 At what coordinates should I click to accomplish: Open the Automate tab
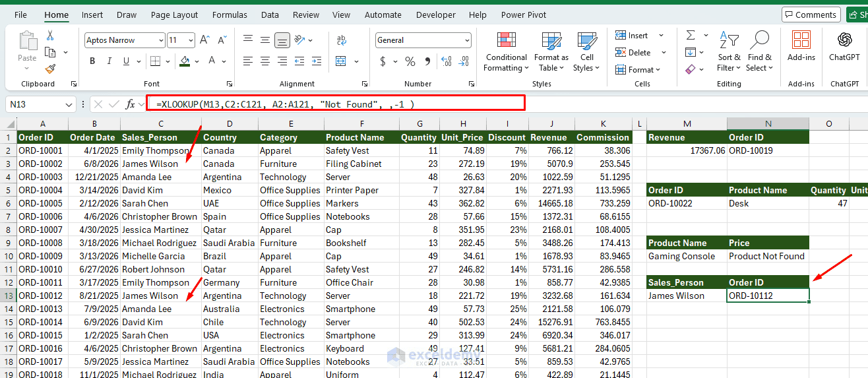tap(383, 15)
